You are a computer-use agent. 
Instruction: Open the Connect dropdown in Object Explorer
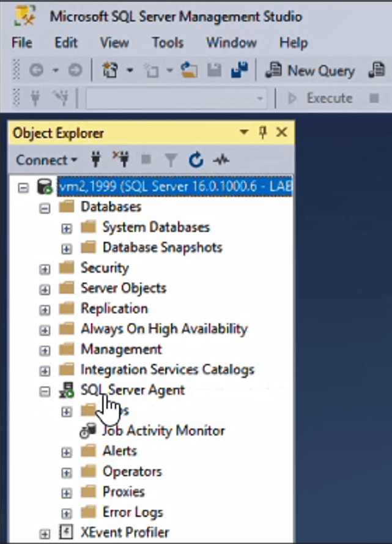point(46,160)
